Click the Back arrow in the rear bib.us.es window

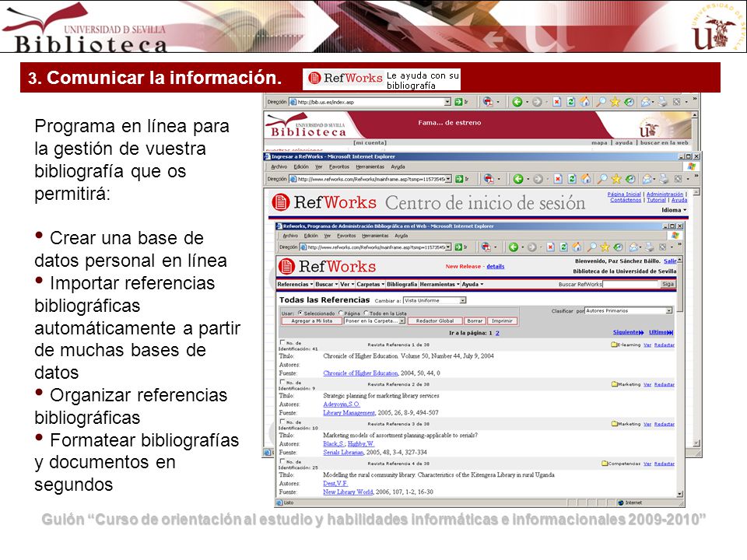pyautogui.click(x=517, y=102)
